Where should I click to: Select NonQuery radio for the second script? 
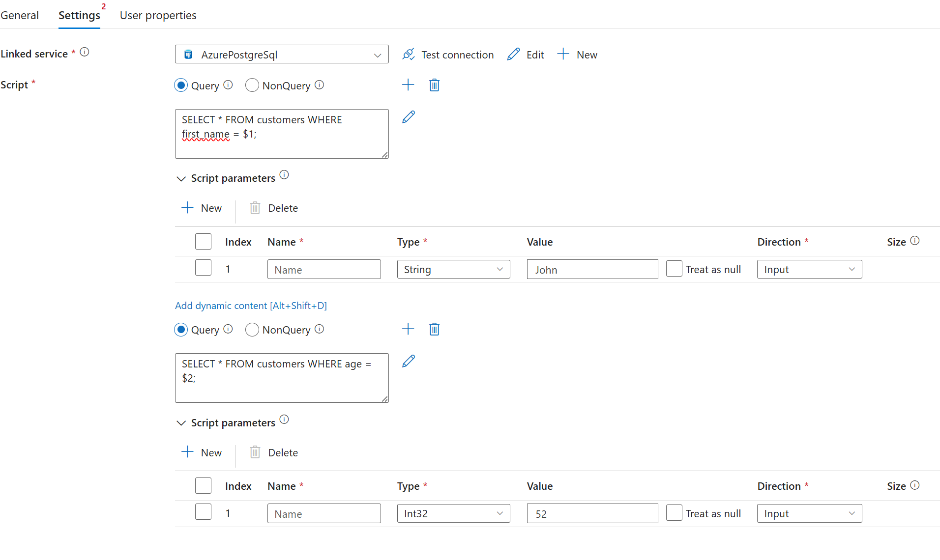click(x=252, y=330)
